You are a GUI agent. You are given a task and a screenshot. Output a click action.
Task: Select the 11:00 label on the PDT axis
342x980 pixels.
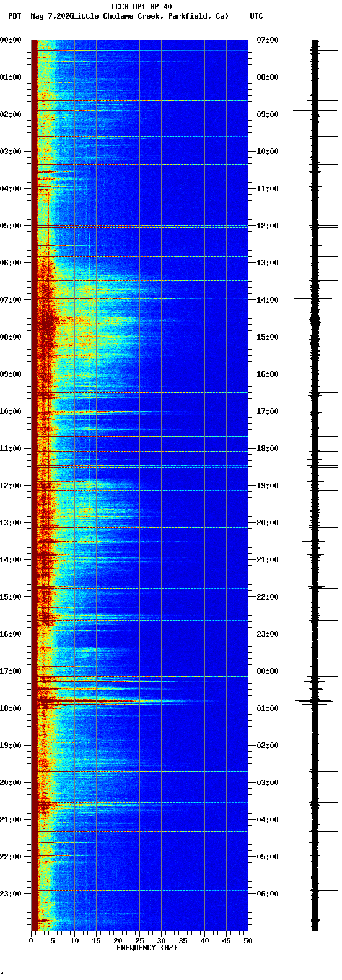[11, 449]
